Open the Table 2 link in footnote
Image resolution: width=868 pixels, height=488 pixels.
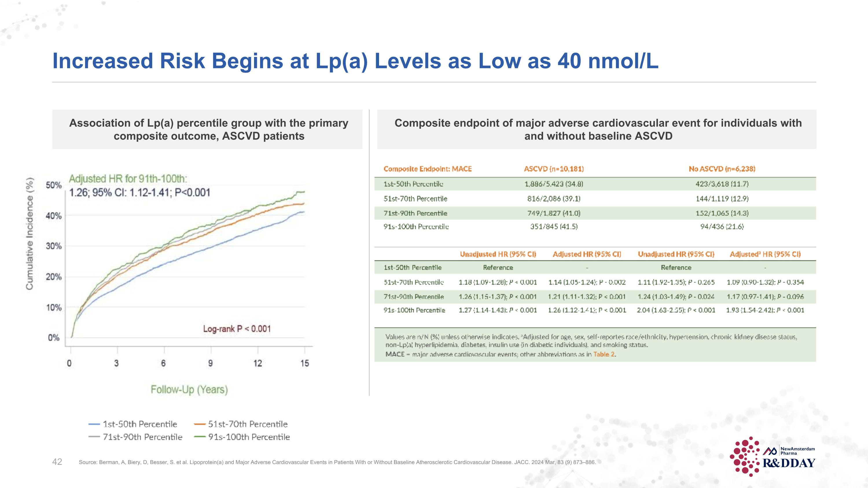tap(604, 354)
